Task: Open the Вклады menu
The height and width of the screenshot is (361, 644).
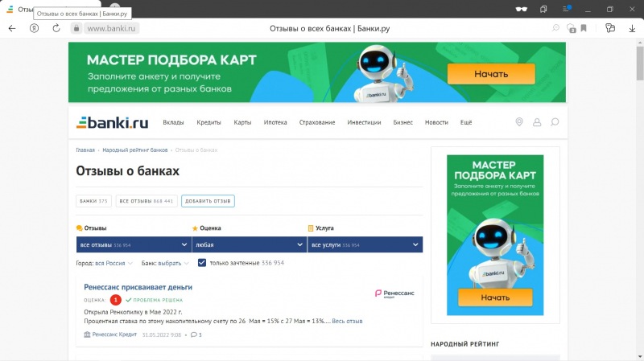Action: pyautogui.click(x=173, y=122)
